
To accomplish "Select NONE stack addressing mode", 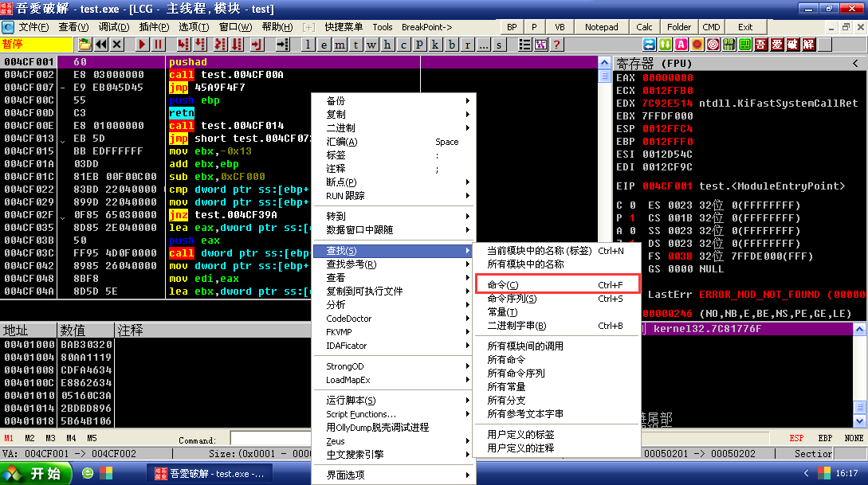I will pyautogui.click(x=854, y=438).
